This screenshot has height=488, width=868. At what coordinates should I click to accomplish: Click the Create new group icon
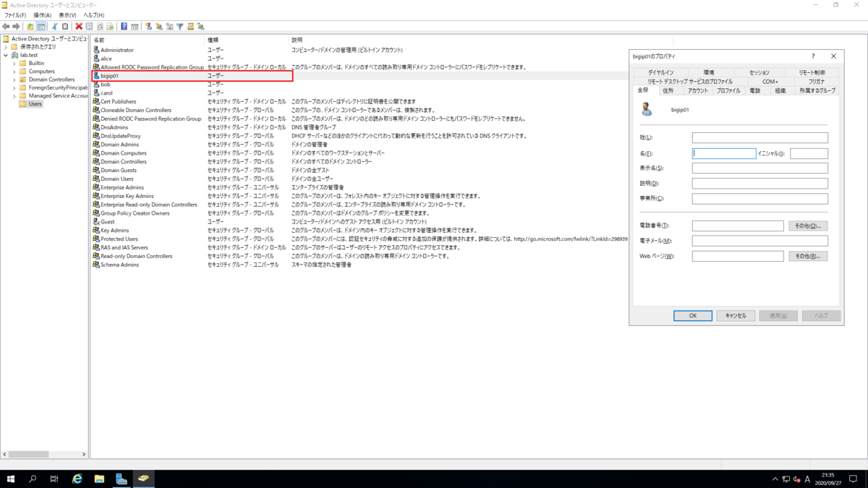(159, 27)
